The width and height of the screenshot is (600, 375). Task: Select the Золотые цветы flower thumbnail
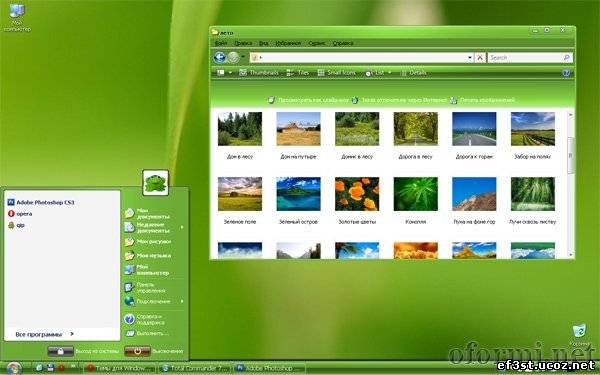coord(357,194)
